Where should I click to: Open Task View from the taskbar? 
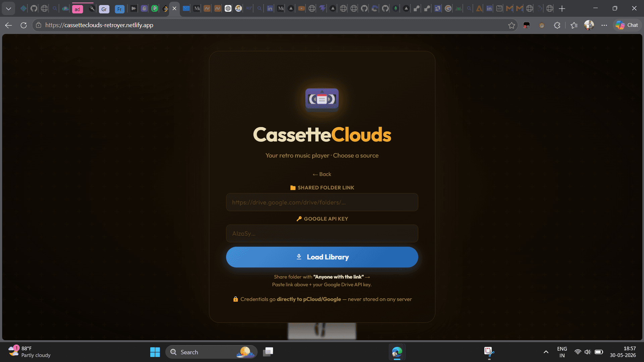(268, 352)
